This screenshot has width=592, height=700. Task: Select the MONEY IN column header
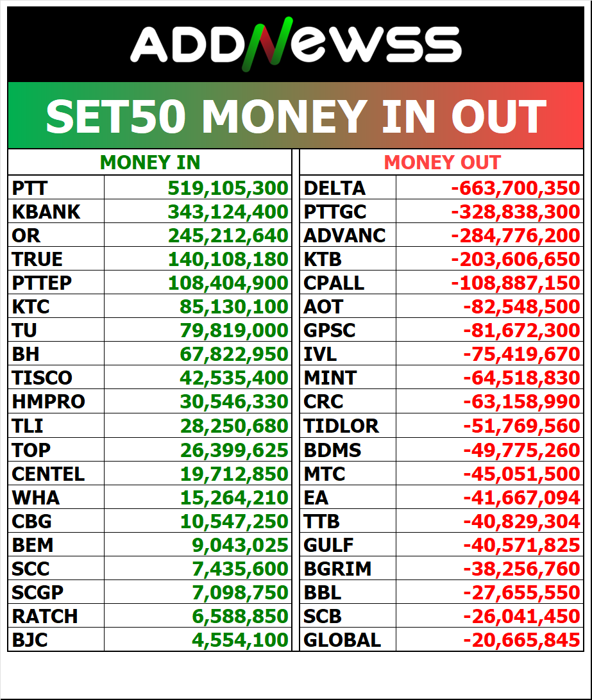(150, 163)
